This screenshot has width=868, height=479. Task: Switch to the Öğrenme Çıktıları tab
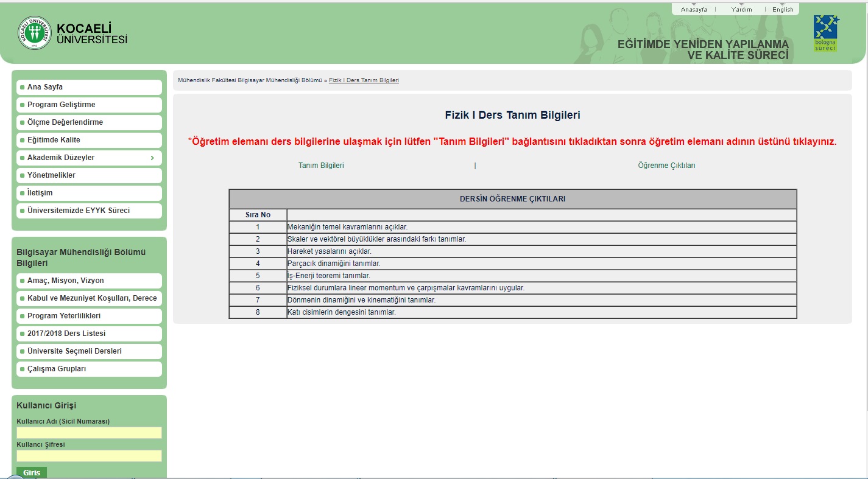[x=666, y=166]
